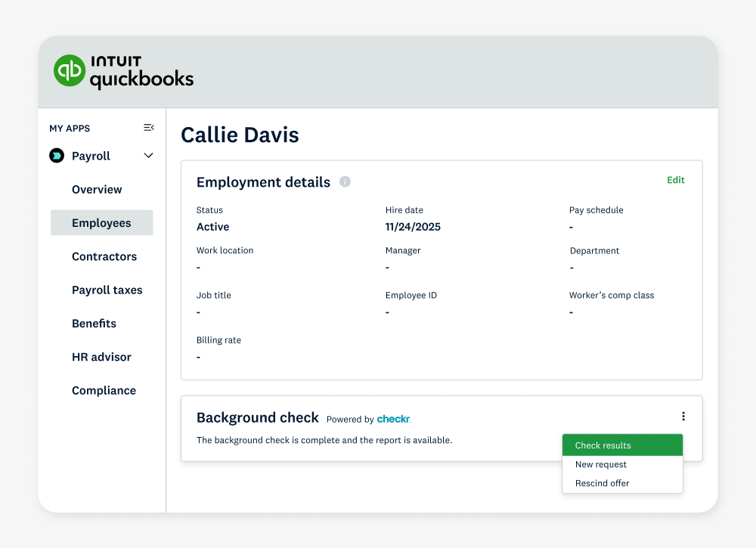This screenshot has width=756, height=549.
Task: Click the Hire date value 11/24/2025
Action: pos(413,227)
